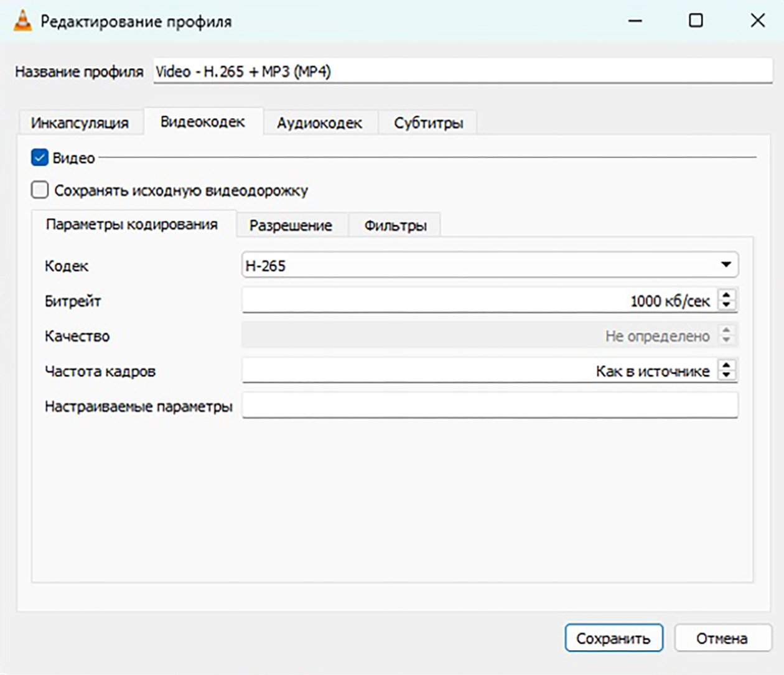The image size is (784, 675).
Task: Go to the Субтитры tab
Action: (429, 123)
